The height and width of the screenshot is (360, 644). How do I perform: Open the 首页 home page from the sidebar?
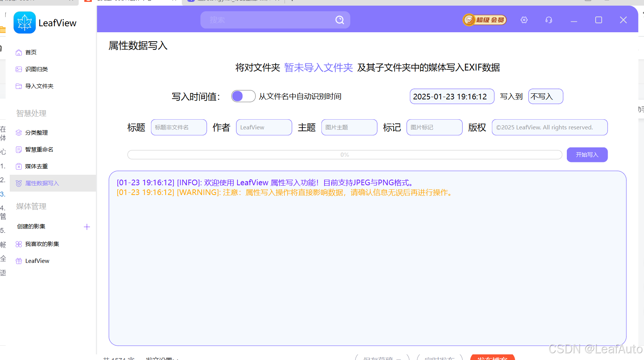tap(31, 52)
